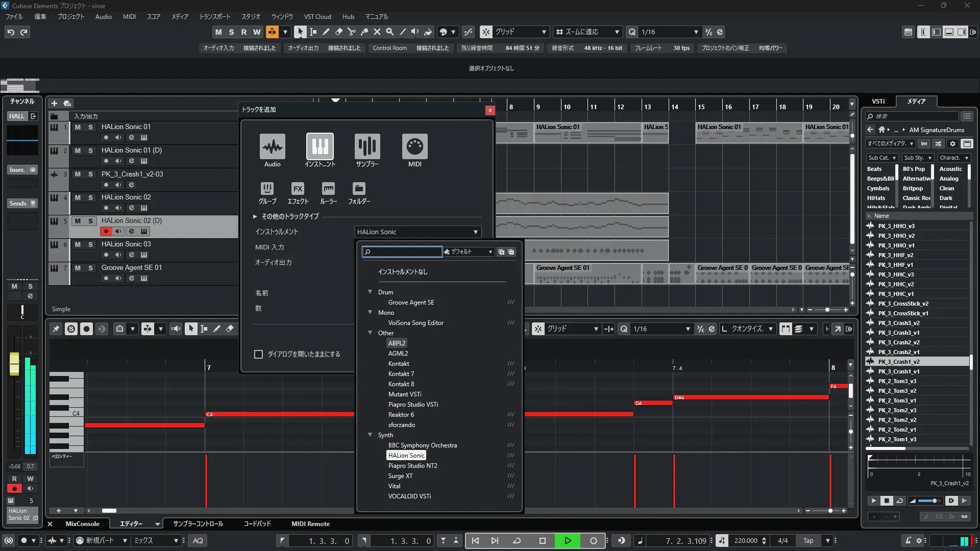
Task: Select the Eraser tool in top toolbar
Action: (x=339, y=32)
